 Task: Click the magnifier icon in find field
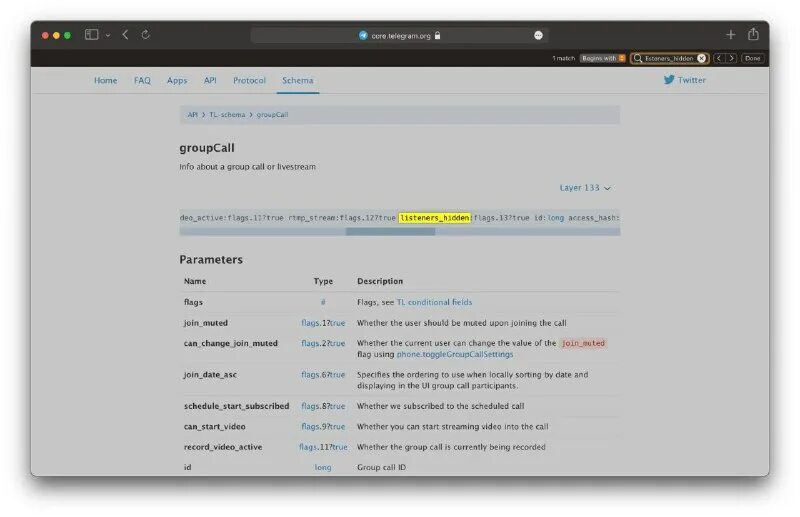pyautogui.click(x=638, y=58)
